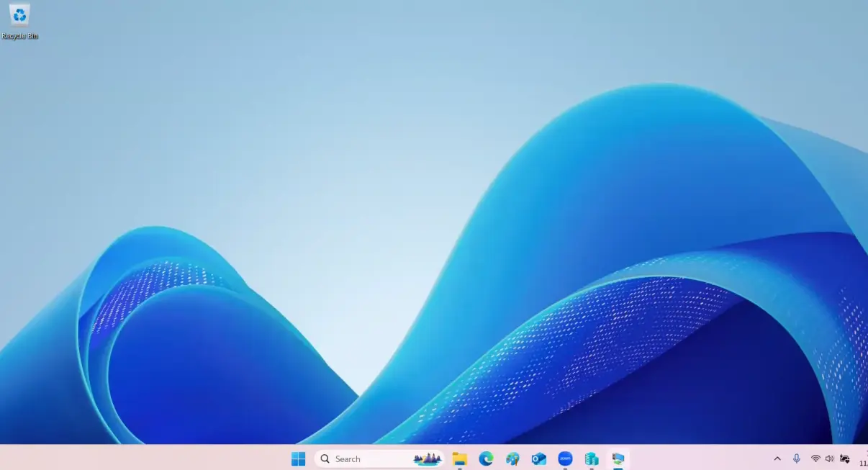
Task: Open the clock and date panel
Action: click(863, 459)
